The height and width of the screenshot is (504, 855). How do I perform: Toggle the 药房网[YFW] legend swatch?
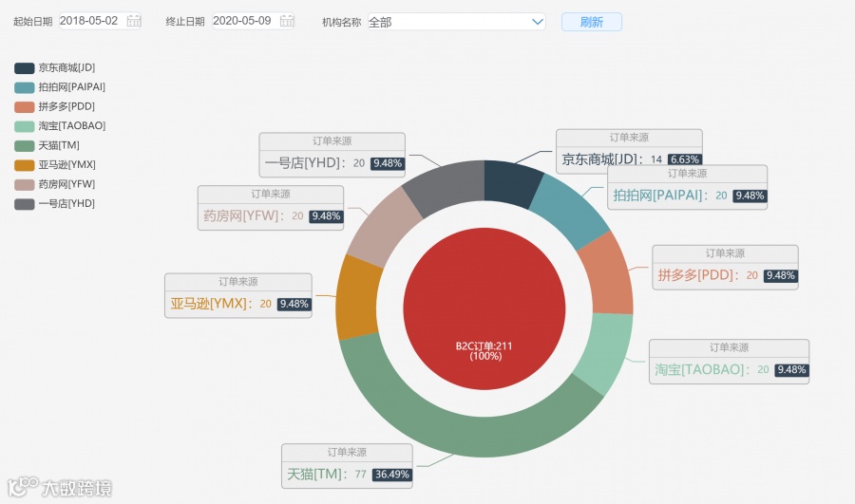(x=25, y=185)
